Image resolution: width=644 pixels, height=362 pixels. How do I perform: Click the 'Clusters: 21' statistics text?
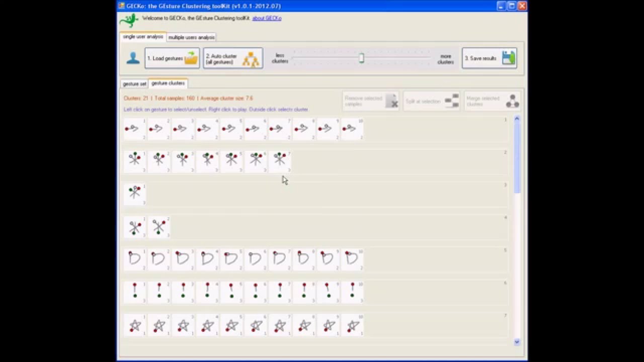tap(136, 99)
